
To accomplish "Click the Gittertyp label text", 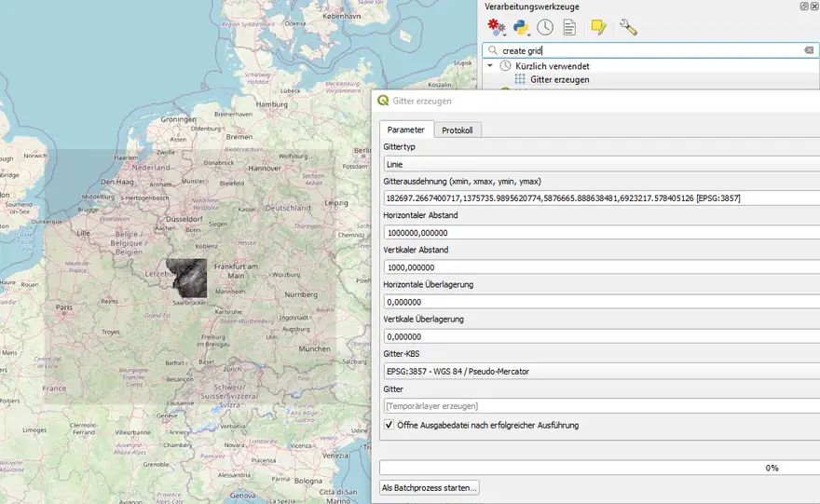I will 399,147.
